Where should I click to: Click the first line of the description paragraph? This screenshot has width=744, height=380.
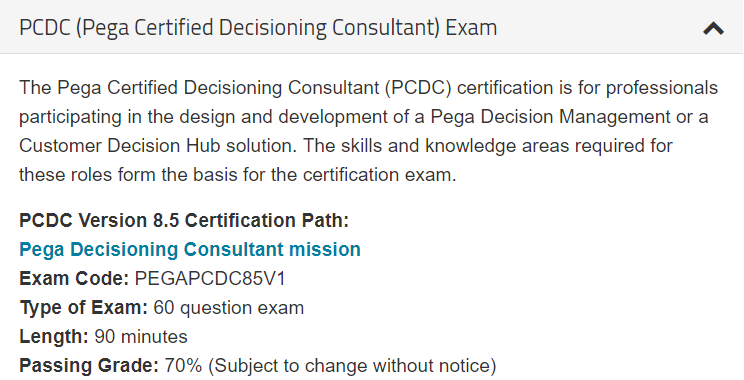(x=369, y=88)
